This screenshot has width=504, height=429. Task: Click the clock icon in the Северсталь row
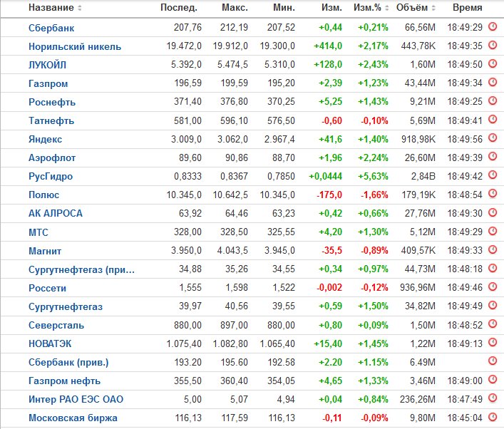tap(493, 324)
